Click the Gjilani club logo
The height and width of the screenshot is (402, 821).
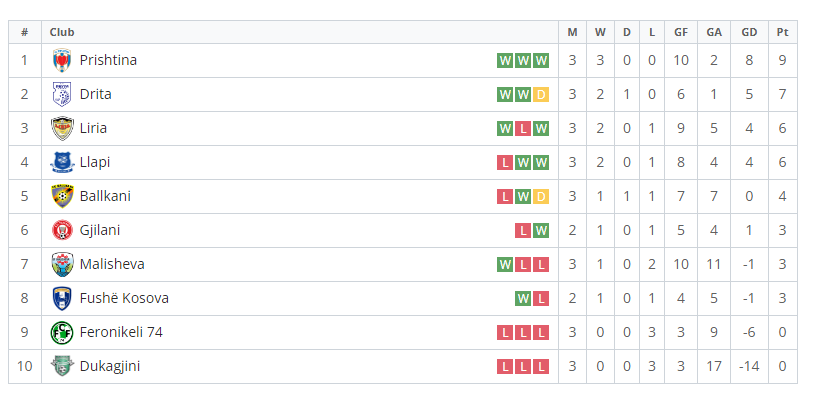coord(62,230)
